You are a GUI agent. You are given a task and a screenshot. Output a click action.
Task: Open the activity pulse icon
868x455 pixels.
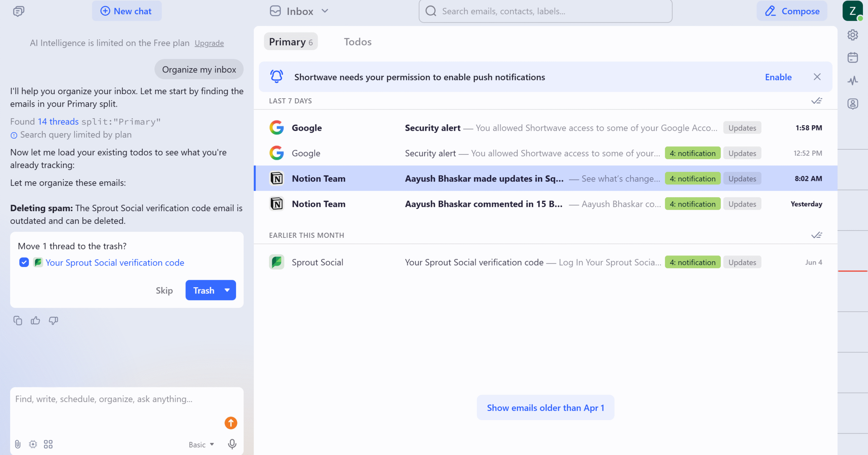point(853,81)
